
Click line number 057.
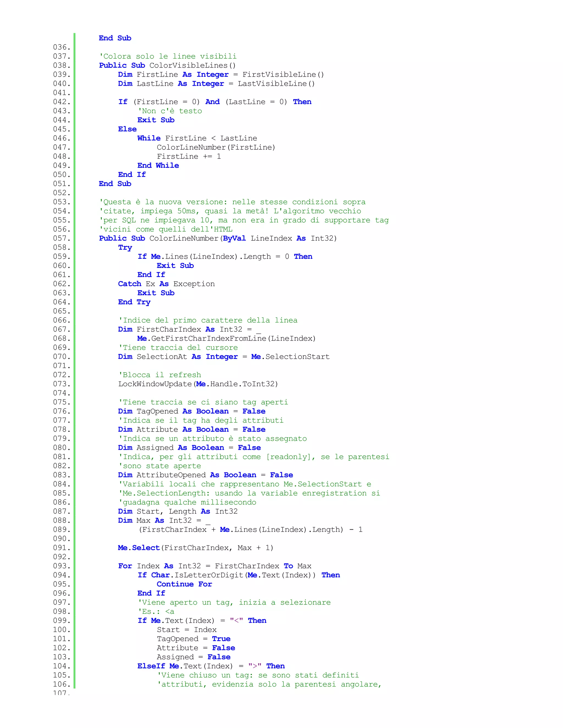point(62,238)
